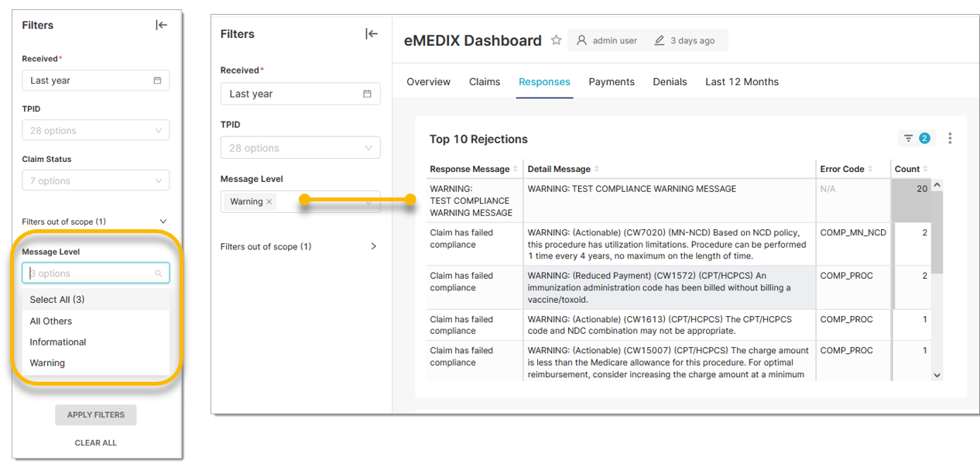Image resolution: width=980 pixels, height=467 pixels.
Task: Switch to the Denials tab
Action: [670, 82]
